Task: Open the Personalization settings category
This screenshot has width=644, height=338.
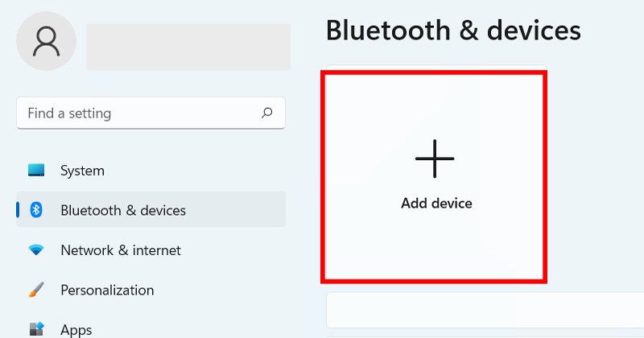Action: click(x=107, y=290)
